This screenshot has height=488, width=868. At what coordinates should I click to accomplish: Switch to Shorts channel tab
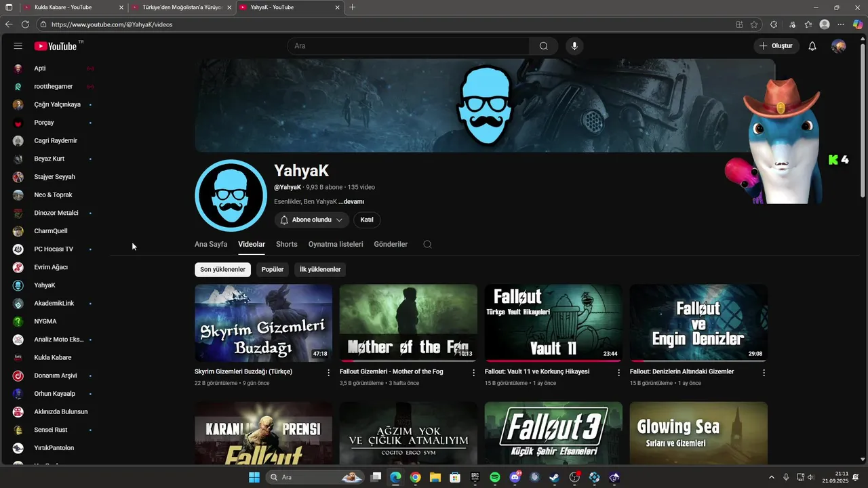[x=287, y=244]
